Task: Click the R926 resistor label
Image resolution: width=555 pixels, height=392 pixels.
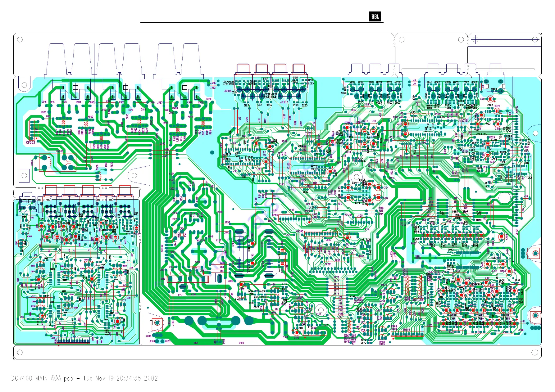Action: (43, 112)
